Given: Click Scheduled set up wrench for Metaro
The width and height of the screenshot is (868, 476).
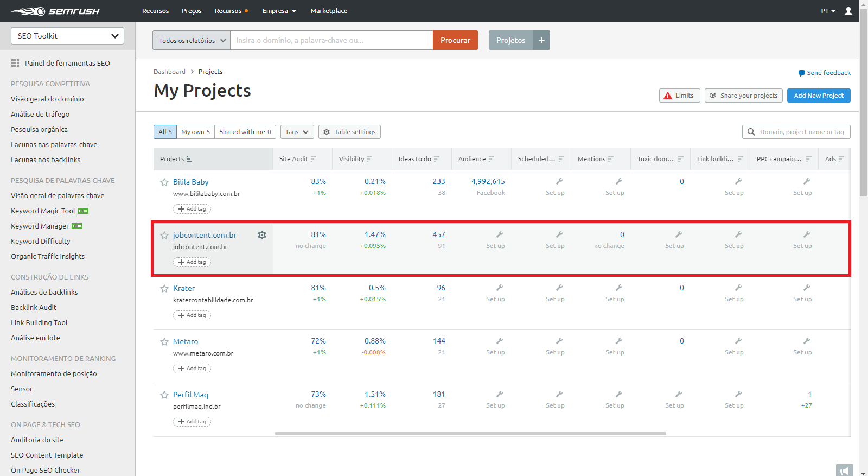Looking at the screenshot, I should tap(559, 341).
